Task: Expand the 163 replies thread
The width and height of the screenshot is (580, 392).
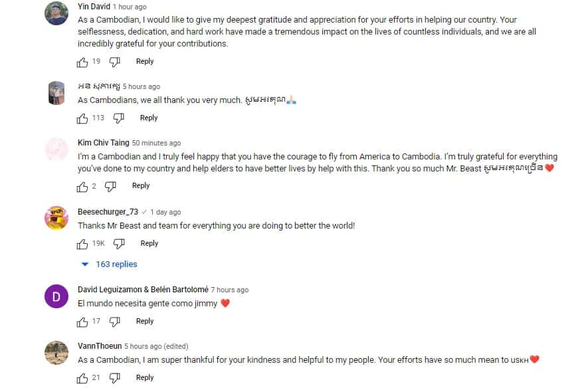Action: (118, 264)
